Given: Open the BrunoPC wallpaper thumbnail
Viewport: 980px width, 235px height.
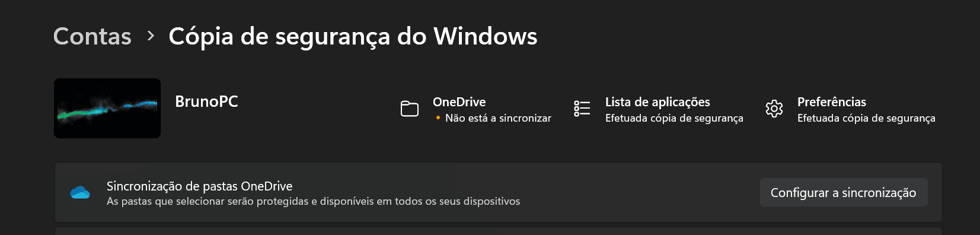Looking at the screenshot, I should [107, 108].
